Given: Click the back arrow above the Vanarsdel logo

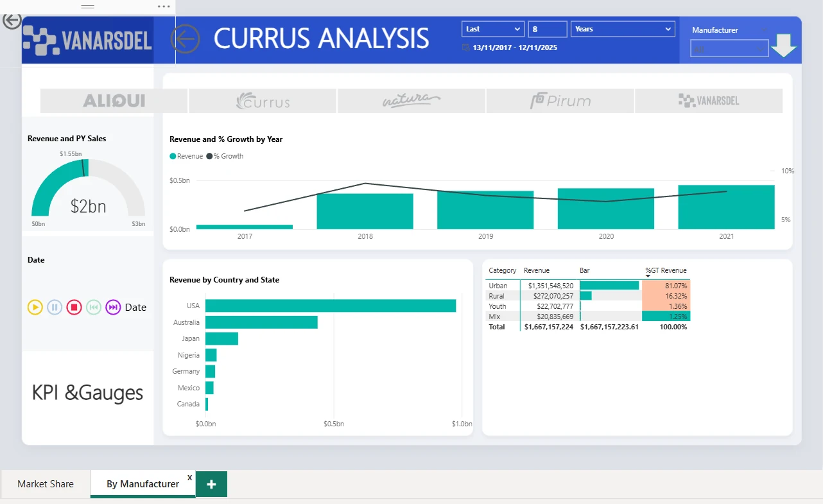Looking at the screenshot, I should point(12,21).
